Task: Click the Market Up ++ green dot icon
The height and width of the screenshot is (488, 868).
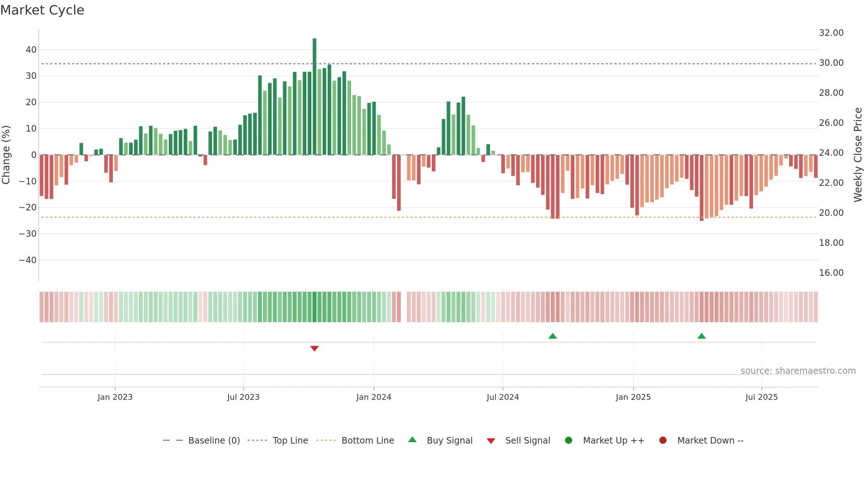Action: point(569,440)
